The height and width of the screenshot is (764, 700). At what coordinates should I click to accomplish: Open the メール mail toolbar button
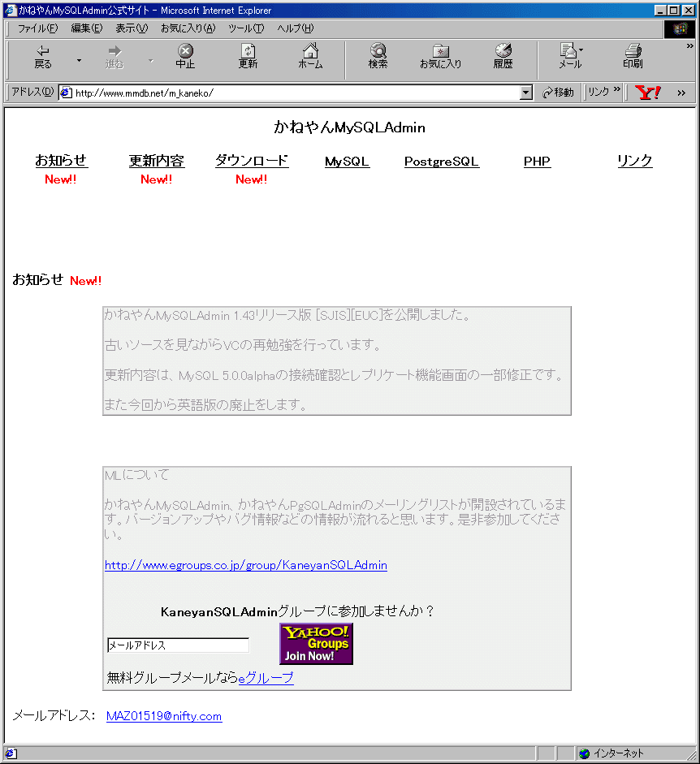pyautogui.click(x=570, y=57)
